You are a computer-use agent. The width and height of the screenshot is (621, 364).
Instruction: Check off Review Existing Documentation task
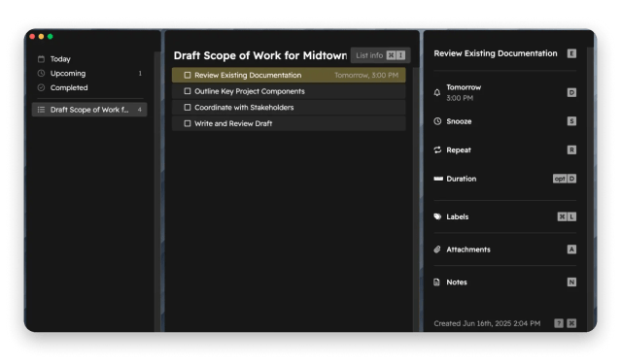[x=188, y=75]
